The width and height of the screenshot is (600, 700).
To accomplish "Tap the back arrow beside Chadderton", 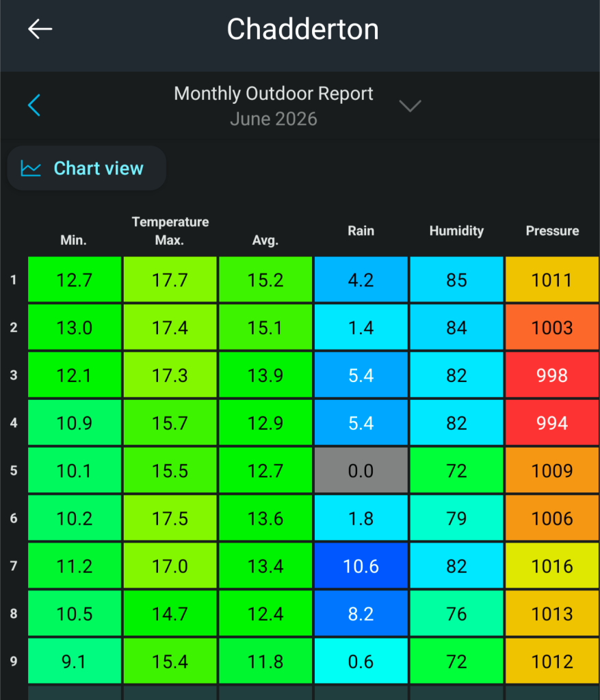I will [40, 29].
